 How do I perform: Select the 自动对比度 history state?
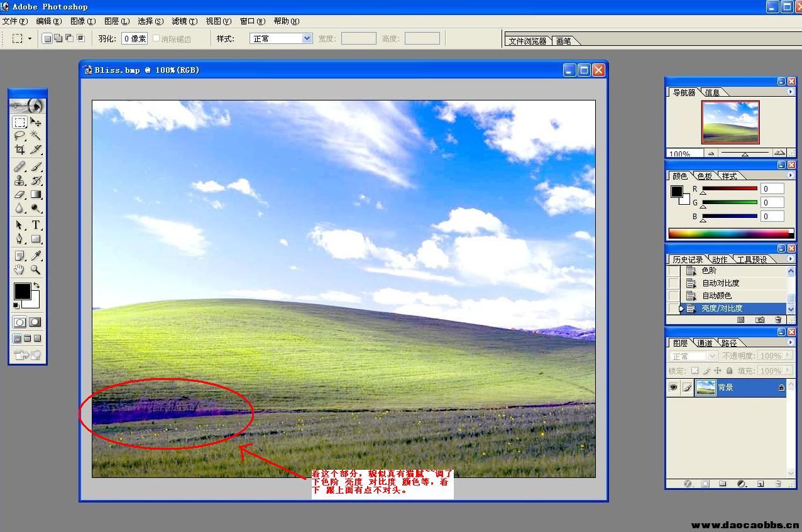720,283
